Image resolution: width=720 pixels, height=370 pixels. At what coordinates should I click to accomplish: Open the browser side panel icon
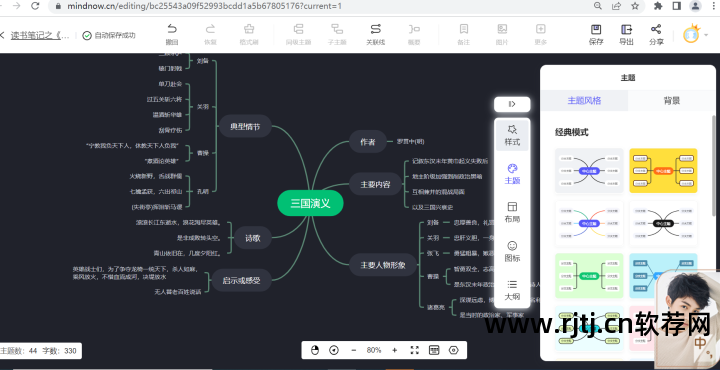pos(676,6)
